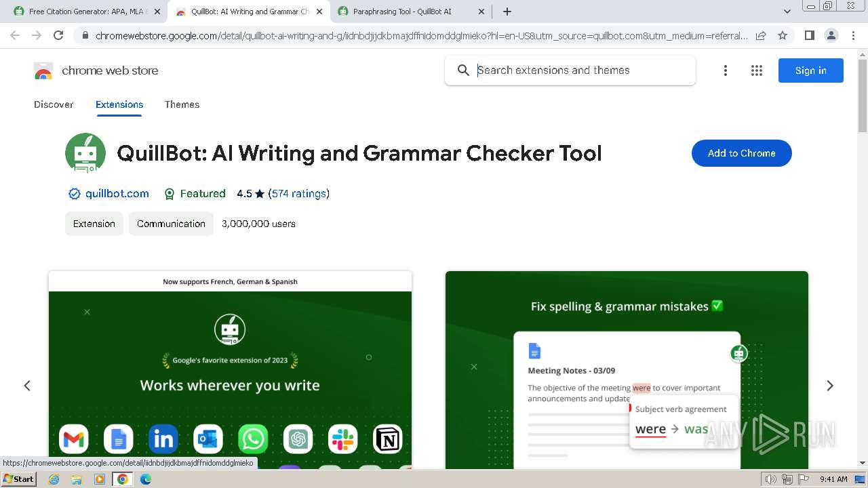Open Microsoft Edge from taskbar
The image size is (868, 488).
(x=146, y=479)
